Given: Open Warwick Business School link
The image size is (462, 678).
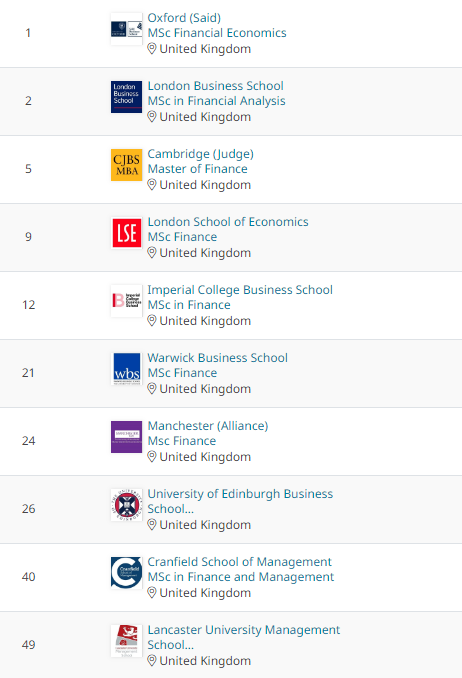Looking at the screenshot, I should tap(218, 358).
